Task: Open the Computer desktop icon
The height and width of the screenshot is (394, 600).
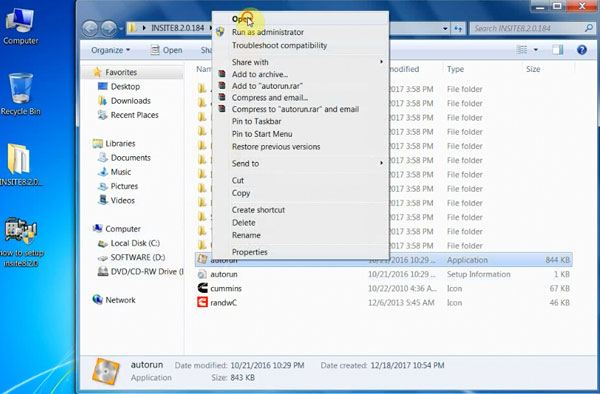Action: pyautogui.click(x=20, y=26)
